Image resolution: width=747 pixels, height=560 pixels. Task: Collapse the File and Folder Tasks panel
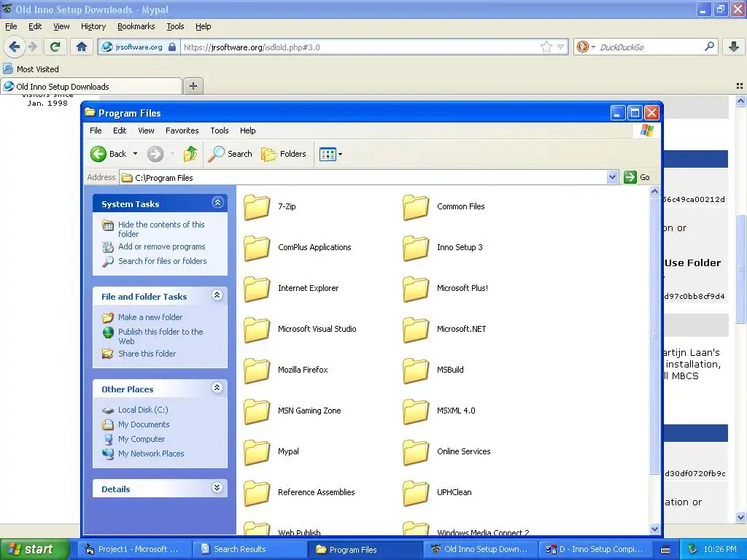217,295
